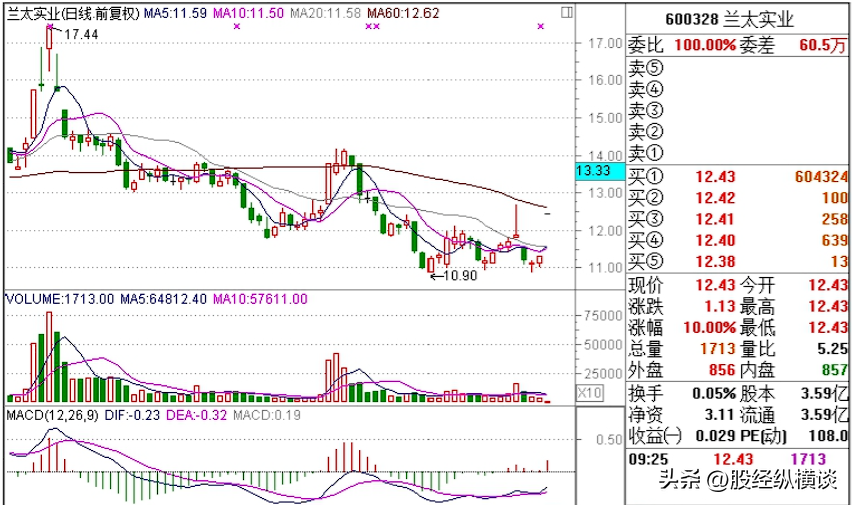Click the 收益(一) 0.029 value

pyautogui.click(x=715, y=436)
